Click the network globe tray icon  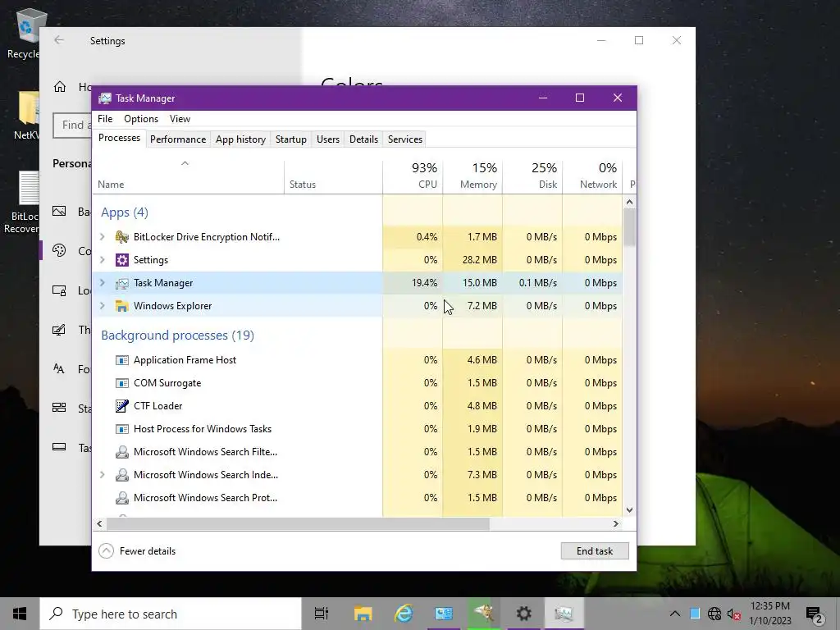pos(714,614)
